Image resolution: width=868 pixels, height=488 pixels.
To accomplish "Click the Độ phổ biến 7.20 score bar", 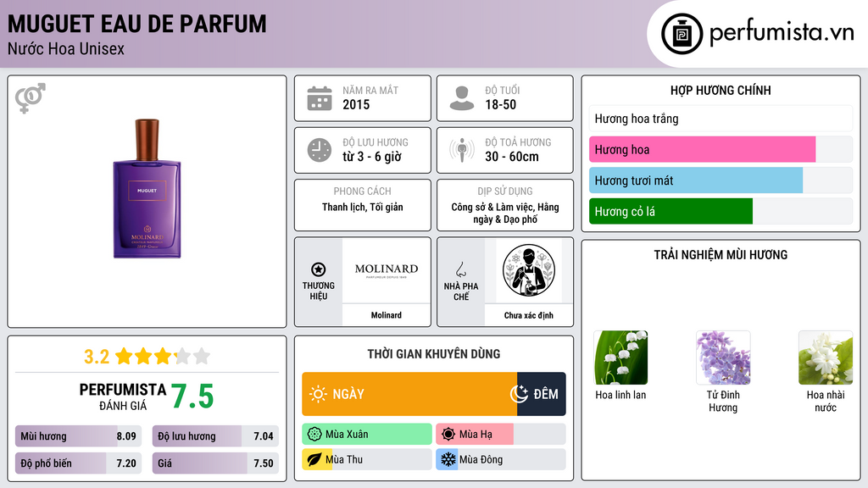I will coord(79,463).
